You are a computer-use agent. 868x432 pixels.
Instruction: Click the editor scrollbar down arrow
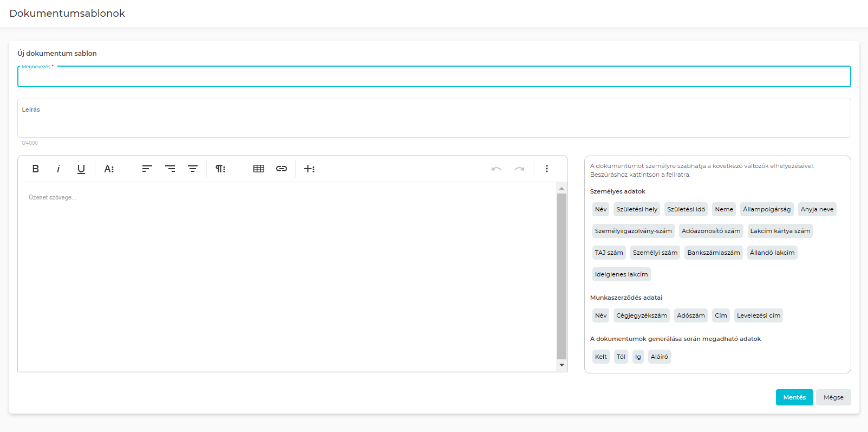pos(562,365)
